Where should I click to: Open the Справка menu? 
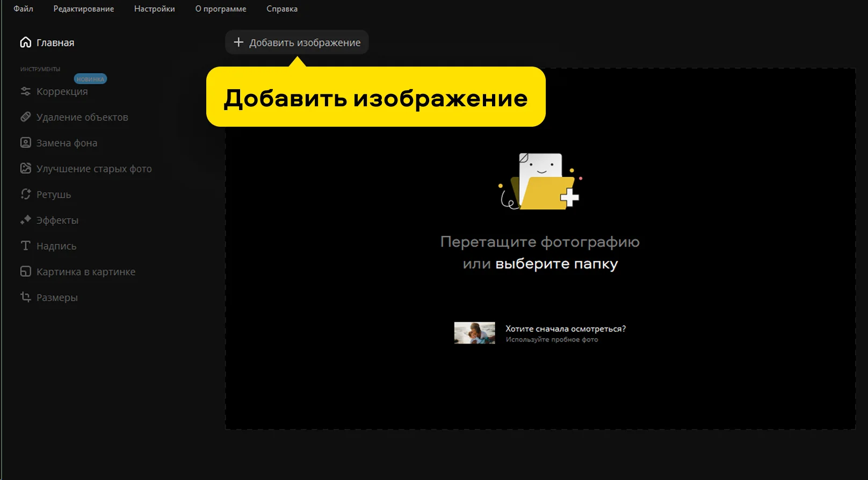click(282, 9)
